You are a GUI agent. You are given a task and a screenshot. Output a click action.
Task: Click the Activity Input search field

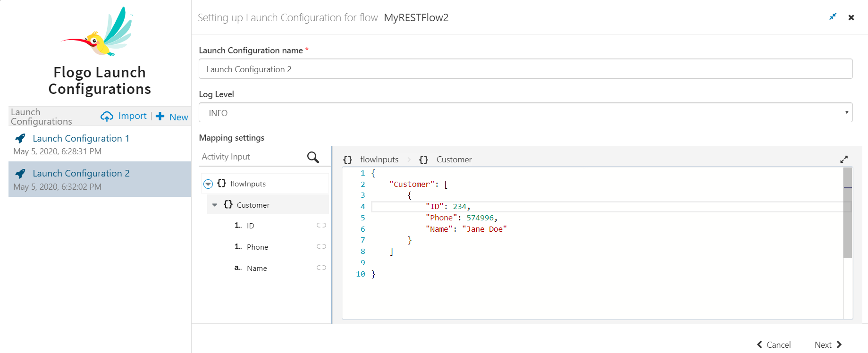click(x=253, y=157)
